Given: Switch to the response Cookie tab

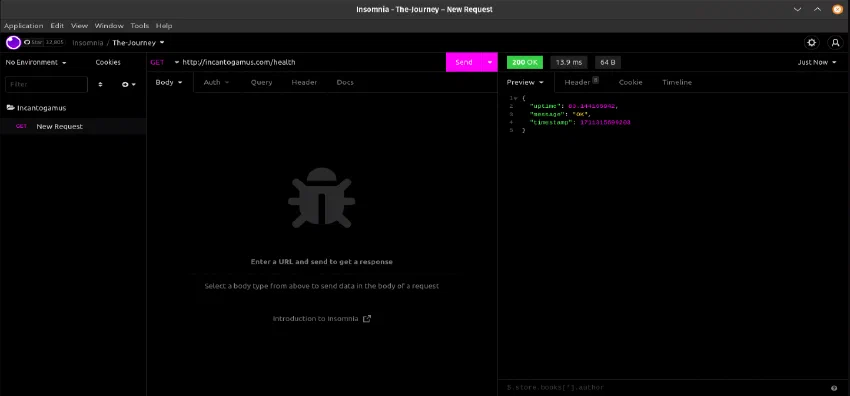Looking at the screenshot, I should (x=630, y=82).
